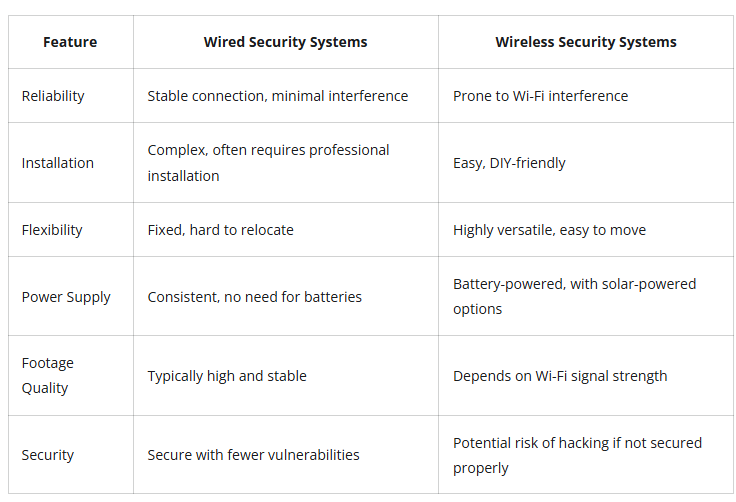Select the "Prone to Wi-Fi interference" cell
Screen dimensions: 736x502
click(540, 96)
